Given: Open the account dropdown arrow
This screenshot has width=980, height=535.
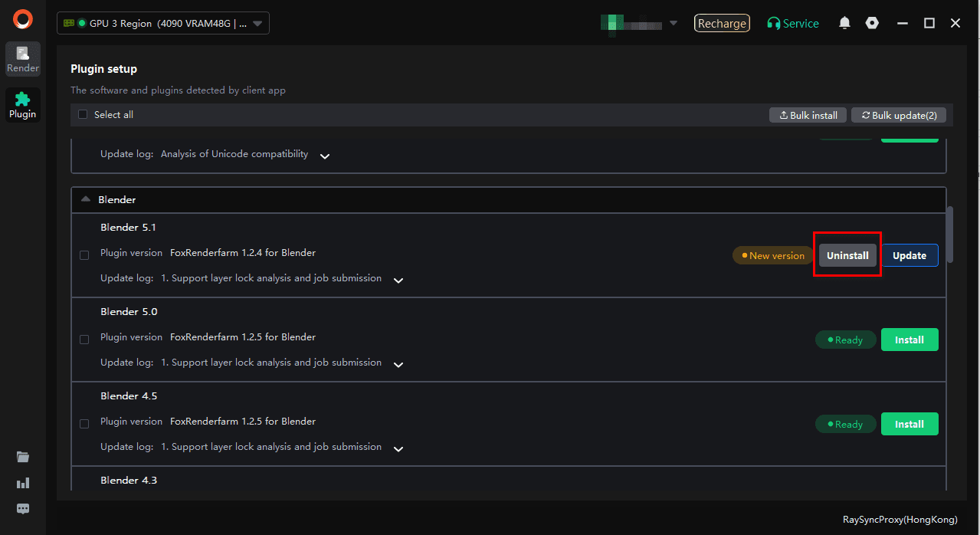Looking at the screenshot, I should pyautogui.click(x=674, y=23).
